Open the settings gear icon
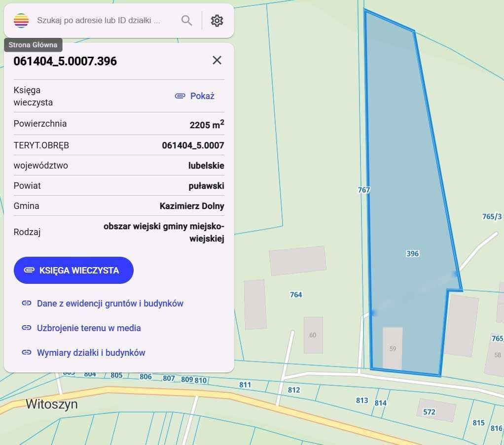Screen dimensions: 504x445 pos(217,20)
